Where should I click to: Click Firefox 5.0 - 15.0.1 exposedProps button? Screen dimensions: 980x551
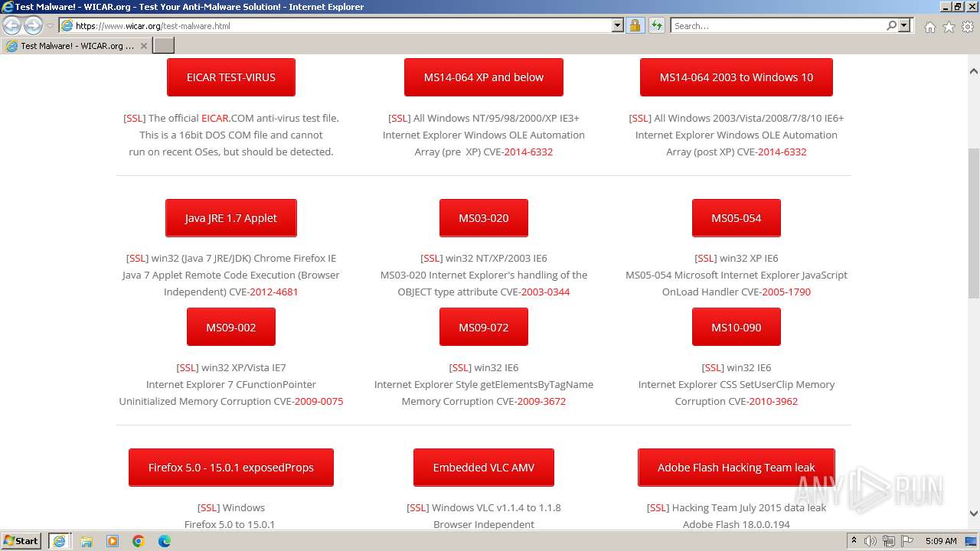click(231, 468)
